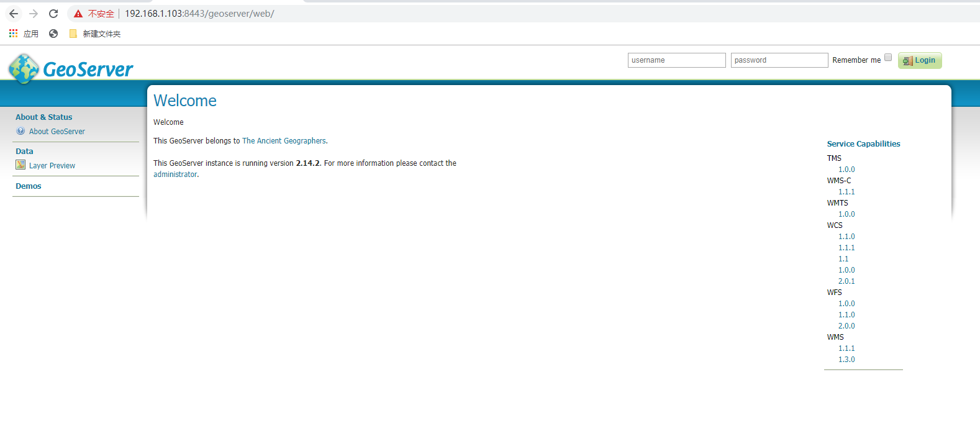
Task: Click the WMS-C service label
Action: coord(839,181)
